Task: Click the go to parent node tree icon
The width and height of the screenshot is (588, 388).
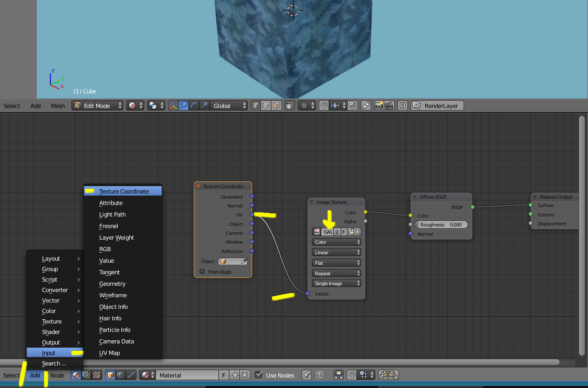Action: (x=319, y=375)
